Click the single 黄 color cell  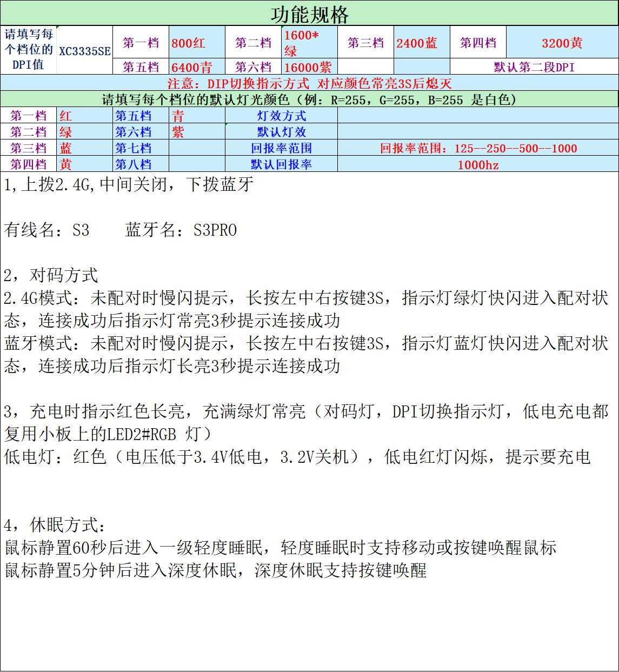click(84, 164)
